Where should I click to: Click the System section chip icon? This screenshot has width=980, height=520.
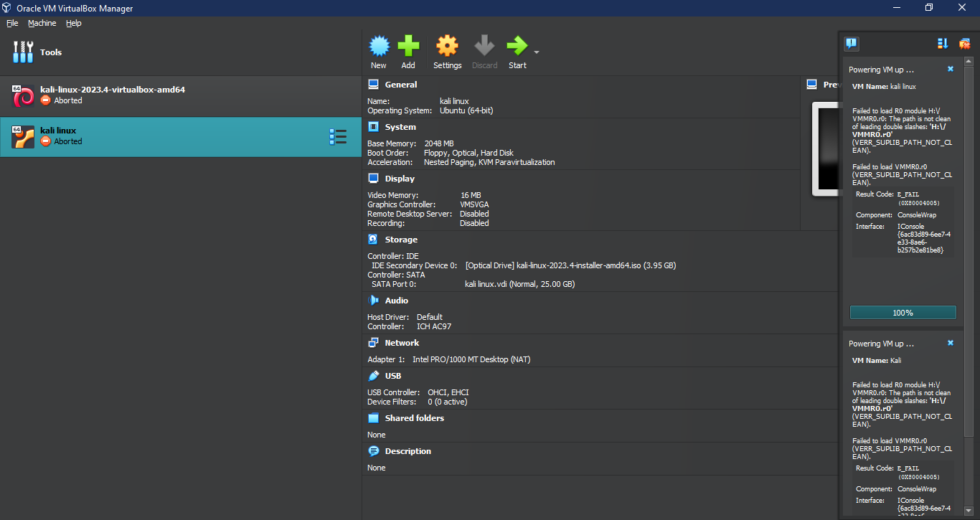coord(373,127)
